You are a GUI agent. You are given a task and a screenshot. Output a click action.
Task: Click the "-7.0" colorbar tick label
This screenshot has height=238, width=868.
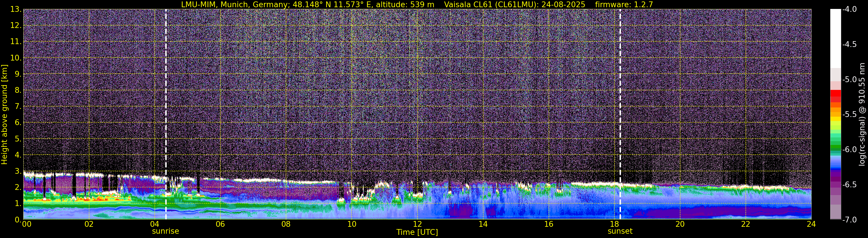[x=849, y=220]
